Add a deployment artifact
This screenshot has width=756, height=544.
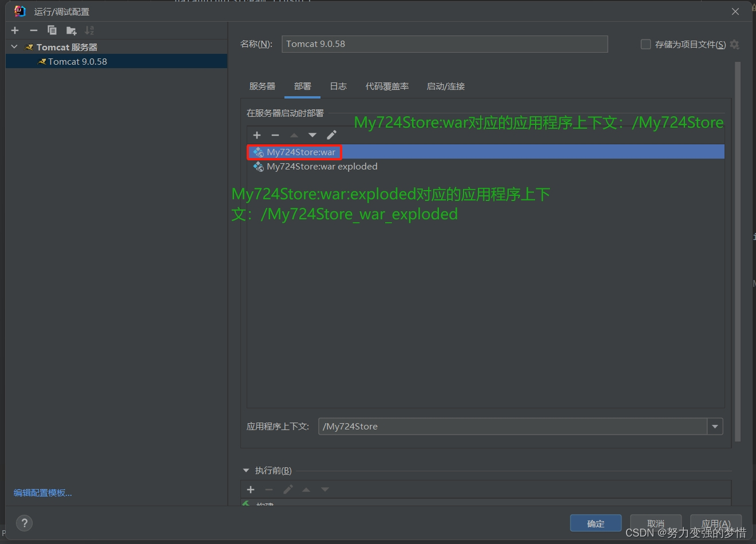tap(257, 135)
